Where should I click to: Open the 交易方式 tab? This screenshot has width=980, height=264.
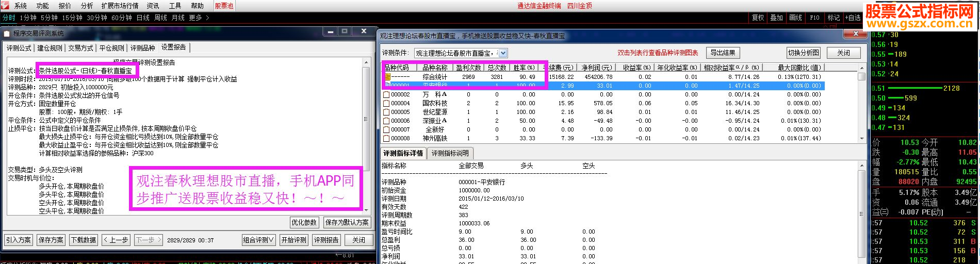[x=81, y=48]
